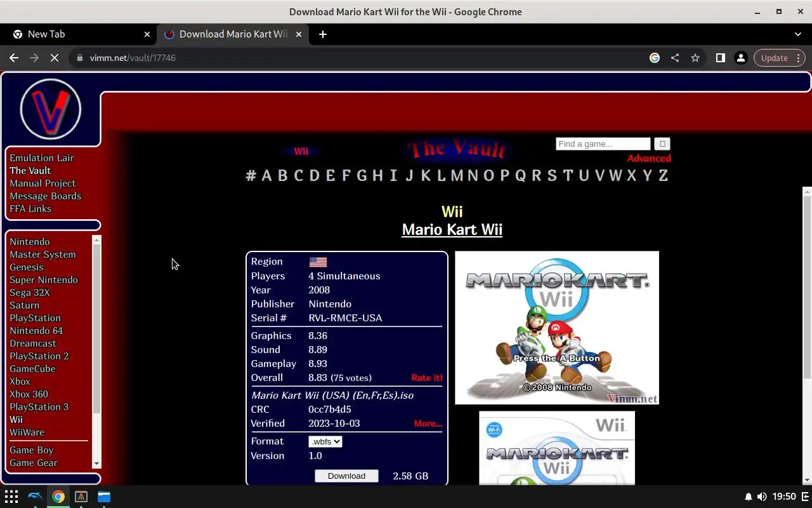Select Game Boy in the console list
The image size is (812, 508).
coord(31,450)
